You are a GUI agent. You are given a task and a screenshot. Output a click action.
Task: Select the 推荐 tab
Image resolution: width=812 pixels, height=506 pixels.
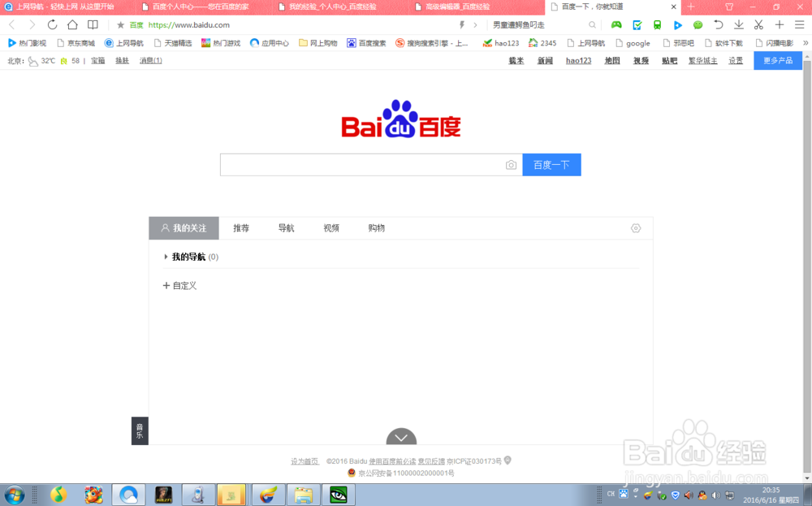(x=241, y=228)
